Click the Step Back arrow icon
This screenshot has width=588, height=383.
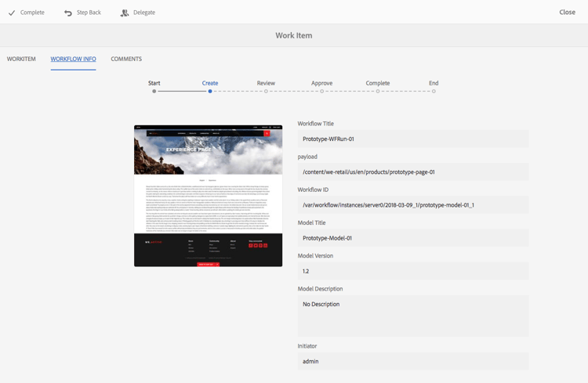click(x=68, y=13)
